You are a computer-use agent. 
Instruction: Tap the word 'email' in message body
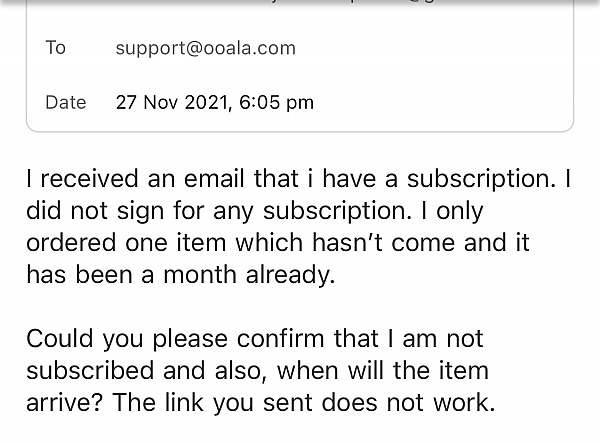214,179
